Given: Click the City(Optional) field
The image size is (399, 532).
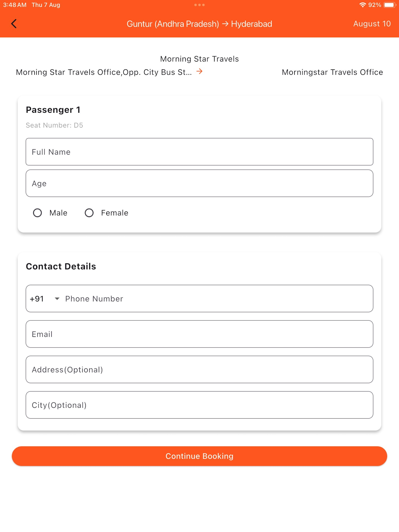Looking at the screenshot, I should click(199, 405).
